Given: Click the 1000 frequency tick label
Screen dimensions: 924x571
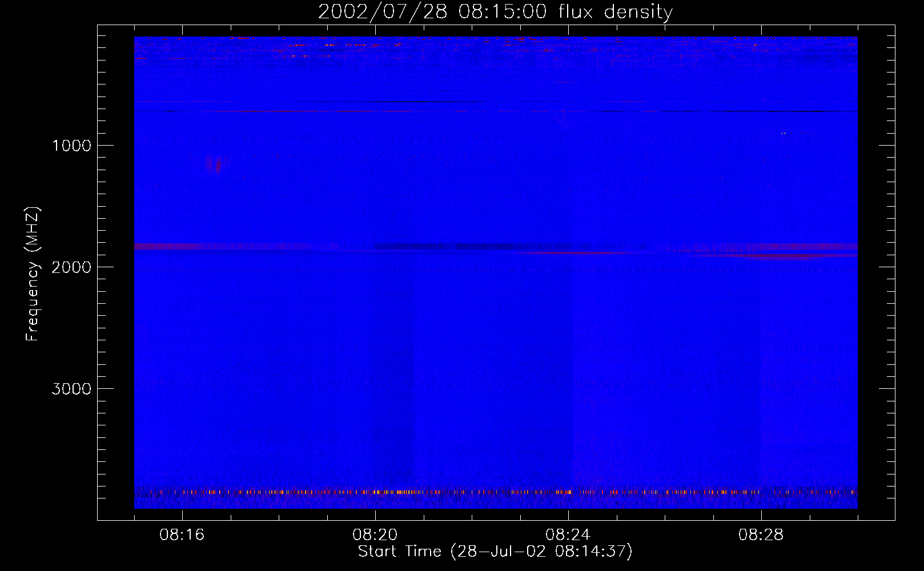Looking at the screenshot, I should click(x=71, y=146).
